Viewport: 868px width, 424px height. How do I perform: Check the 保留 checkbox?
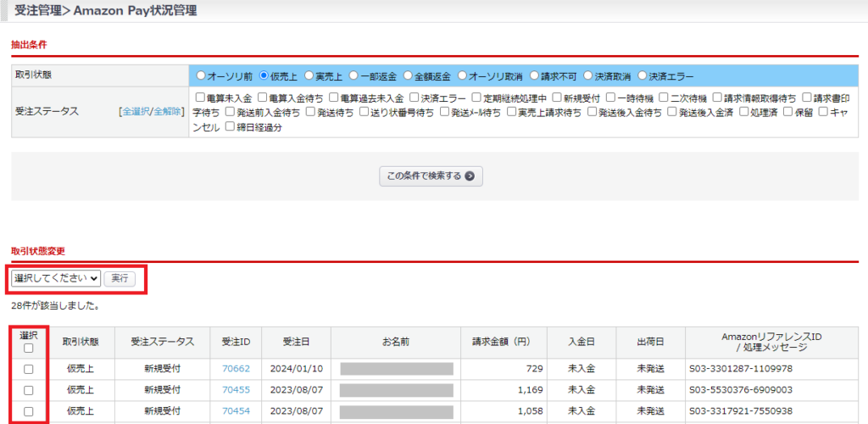click(787, 113)
